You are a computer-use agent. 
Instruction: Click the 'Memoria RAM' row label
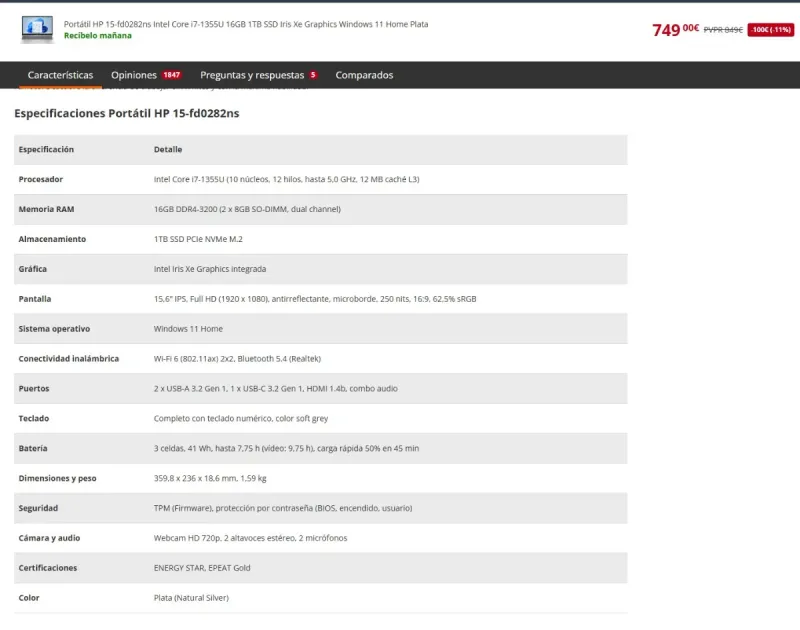(46, 209)
